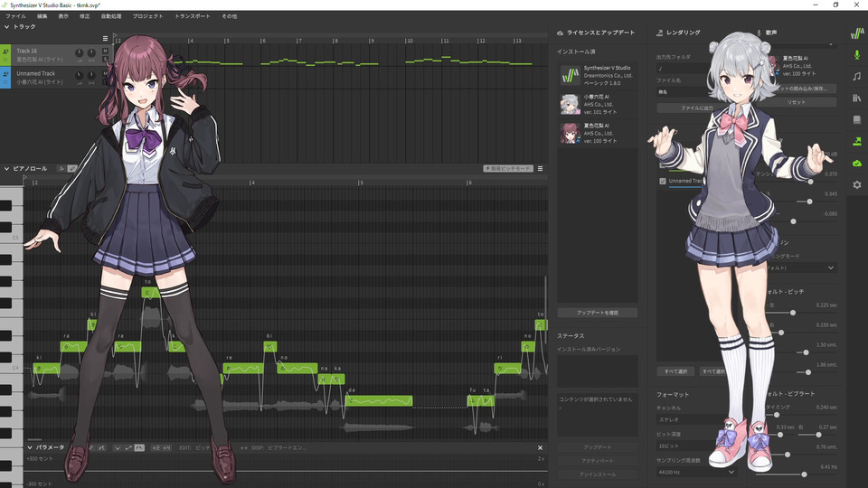868x488 pixels.
Task: Open the piano roll hamburger menu
Action: pos(541,169)
